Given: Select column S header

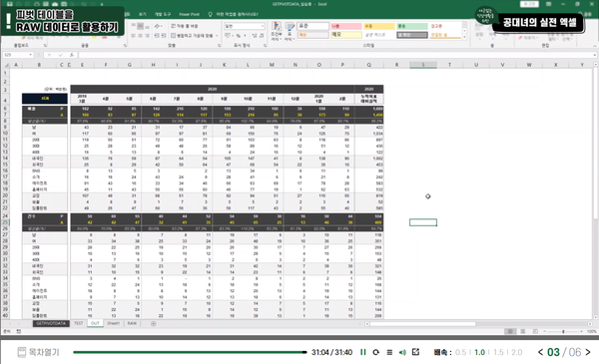Looking at the screenshot, I should 423,65.
